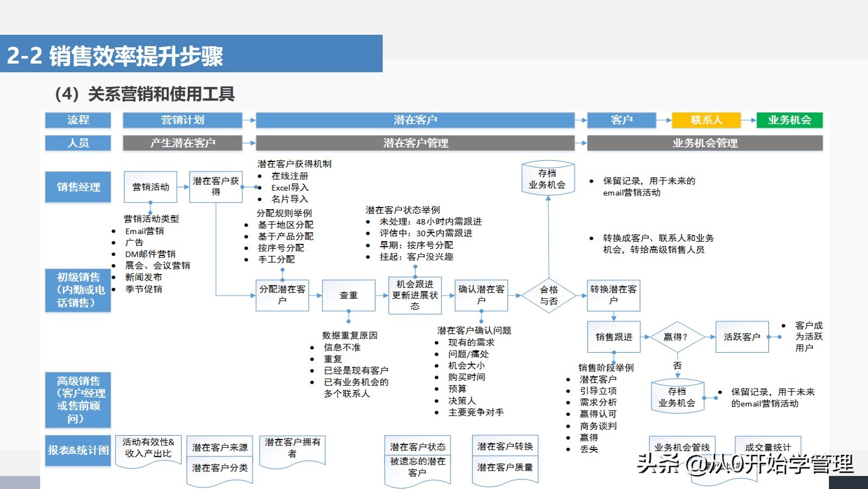Screen dimensions: 868x489
Task: Select the 销售经理 role box
Action: click(78, 187)
